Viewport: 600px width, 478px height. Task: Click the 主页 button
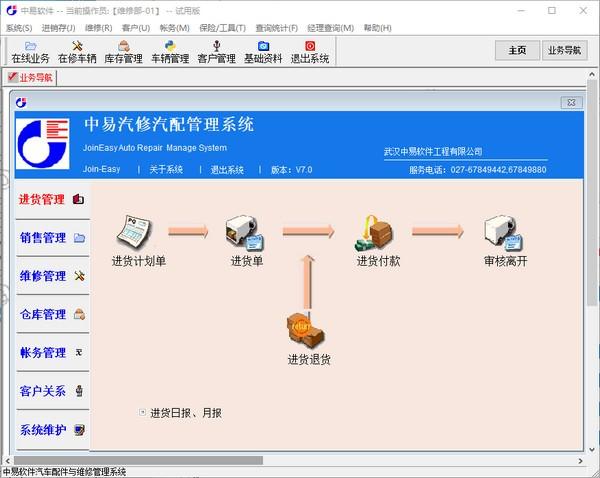[517, 50]
